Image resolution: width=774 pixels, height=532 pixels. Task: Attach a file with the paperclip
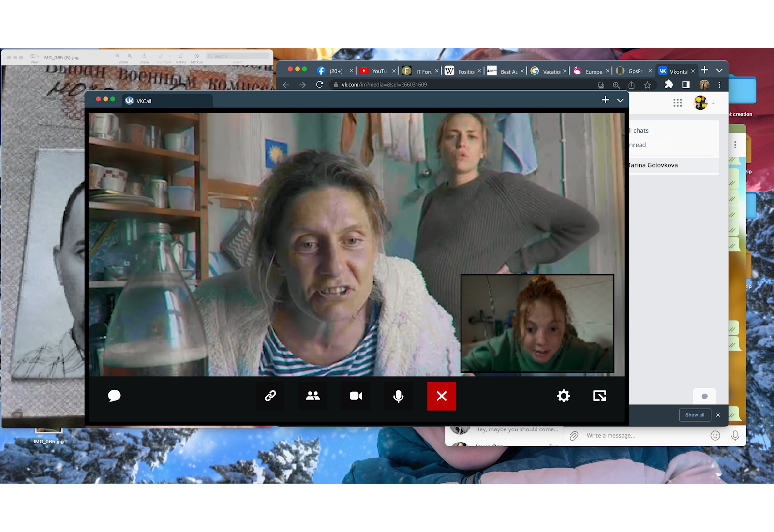[574, 436]
